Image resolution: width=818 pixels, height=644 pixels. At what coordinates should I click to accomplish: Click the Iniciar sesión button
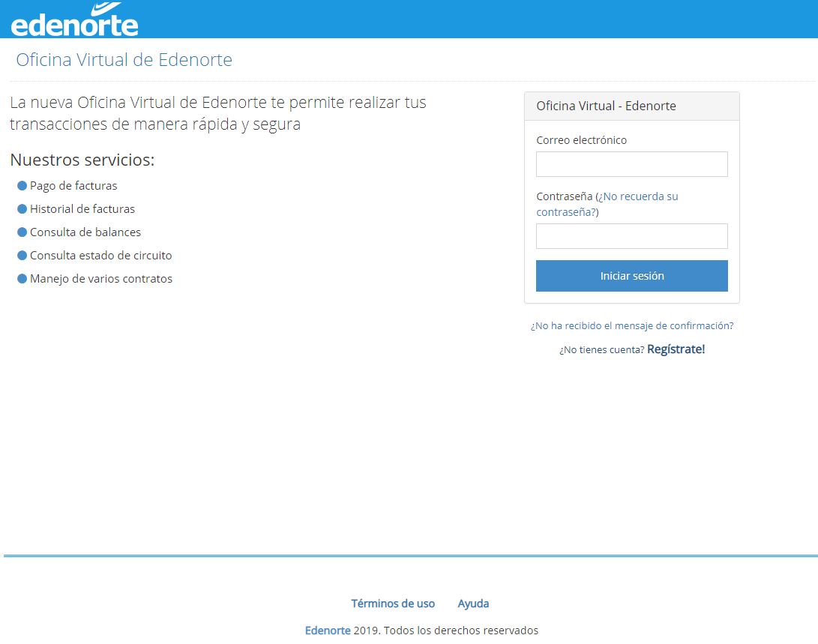[632, 276]
